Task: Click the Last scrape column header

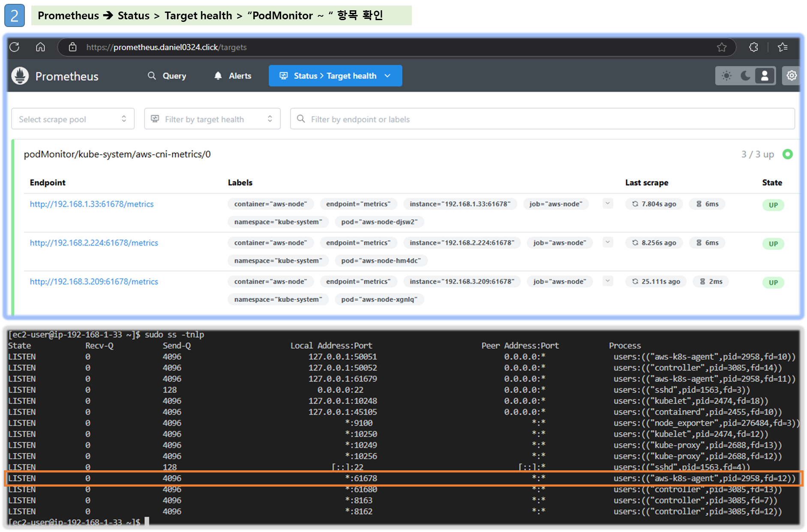Action: pyautogui.click(x=647, y=182)
